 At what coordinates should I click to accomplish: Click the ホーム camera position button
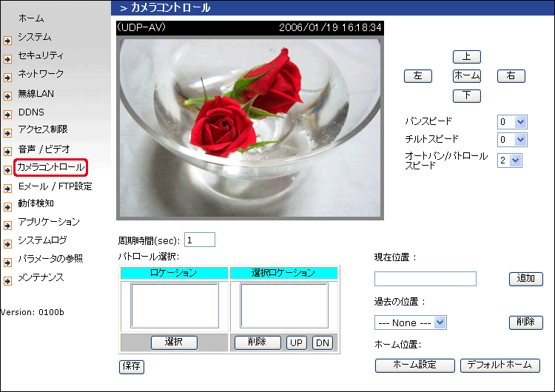tap(466, 75)
